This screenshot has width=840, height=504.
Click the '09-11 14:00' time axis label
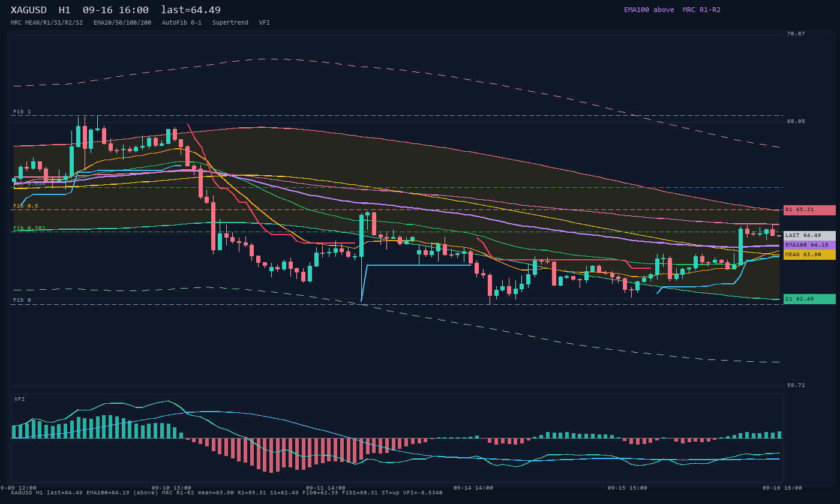coord(326,488)
